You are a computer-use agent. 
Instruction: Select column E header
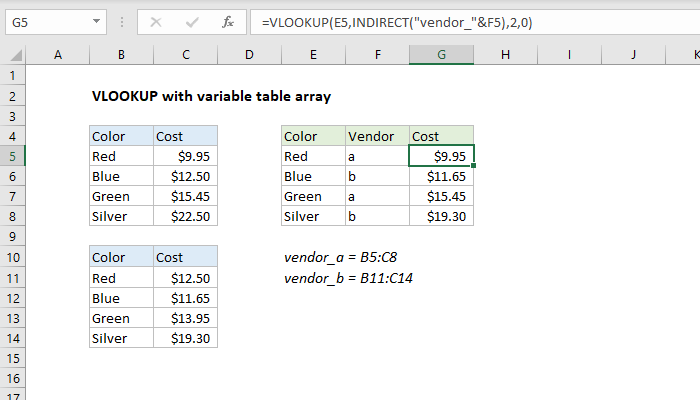click(313, 55)
